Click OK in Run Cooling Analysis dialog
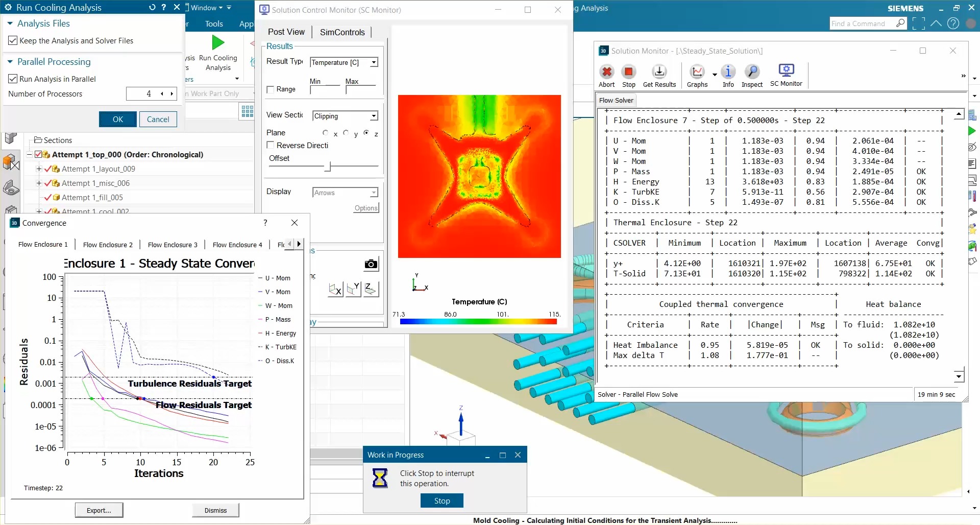This screenshot has height=525, width=980. 118,119
